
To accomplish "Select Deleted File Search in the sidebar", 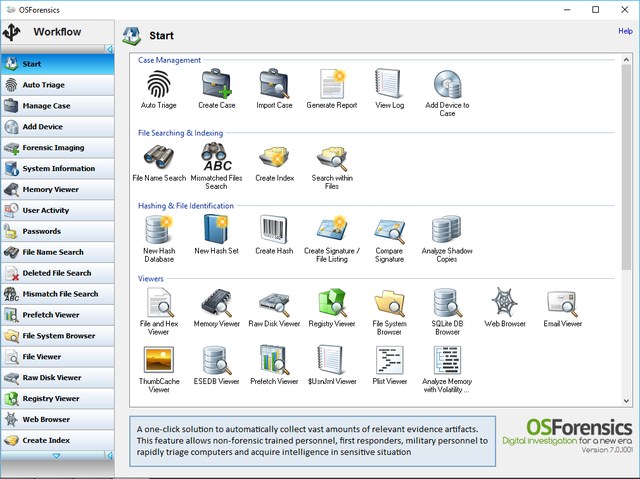I will pos(57,273).
